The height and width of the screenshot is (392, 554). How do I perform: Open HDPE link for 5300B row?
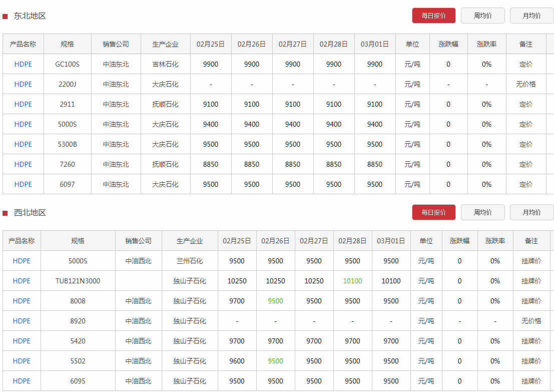23,144
